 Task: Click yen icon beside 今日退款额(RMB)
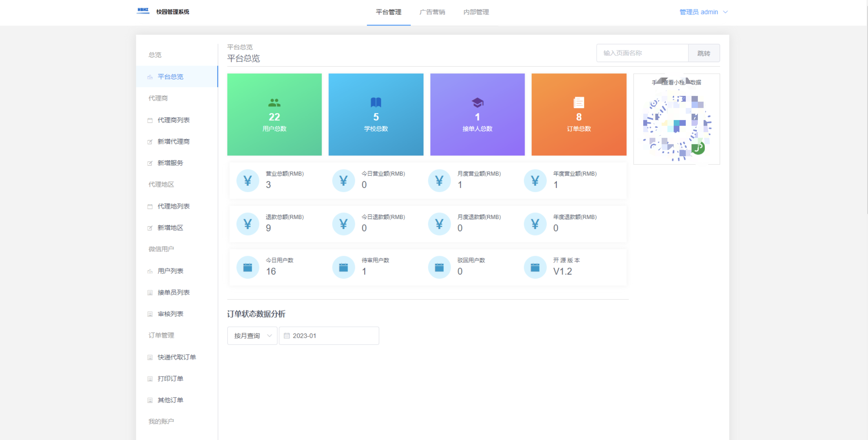click(x=343, y=224)
